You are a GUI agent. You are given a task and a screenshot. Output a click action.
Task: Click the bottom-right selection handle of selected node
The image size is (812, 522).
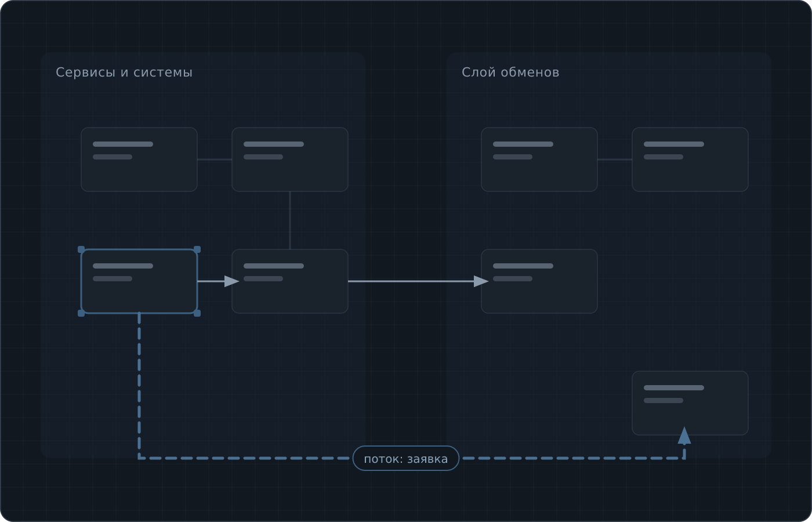click(x=197, y=313)
